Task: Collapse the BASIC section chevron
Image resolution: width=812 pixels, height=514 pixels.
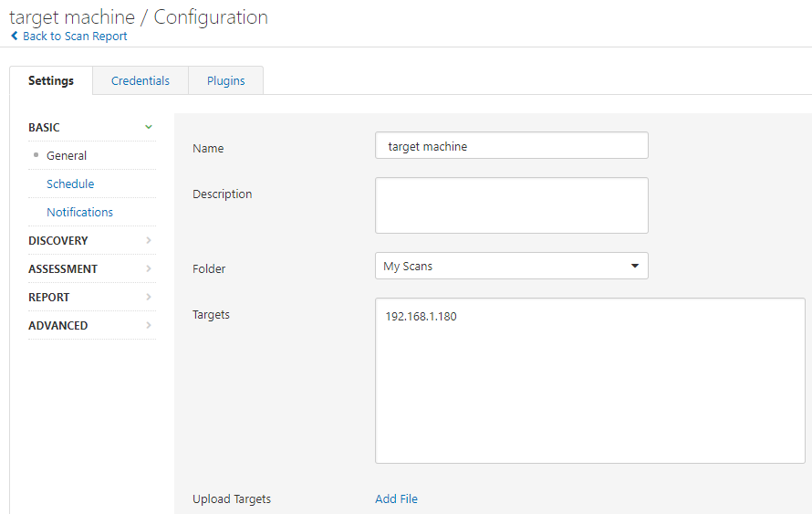Action: point(149,127)
